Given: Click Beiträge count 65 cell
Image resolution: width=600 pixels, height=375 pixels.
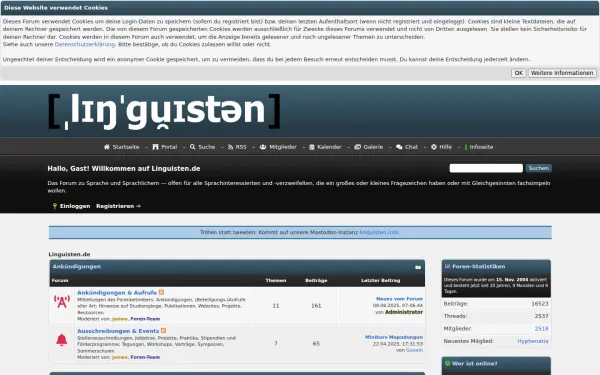Looking at the screenshot, I should 316,344.
